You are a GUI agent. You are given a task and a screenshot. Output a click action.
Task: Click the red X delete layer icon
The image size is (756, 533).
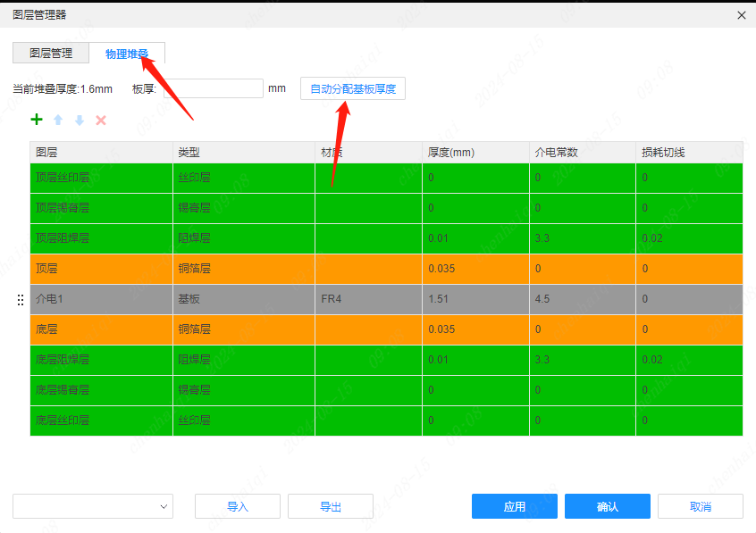101,120
